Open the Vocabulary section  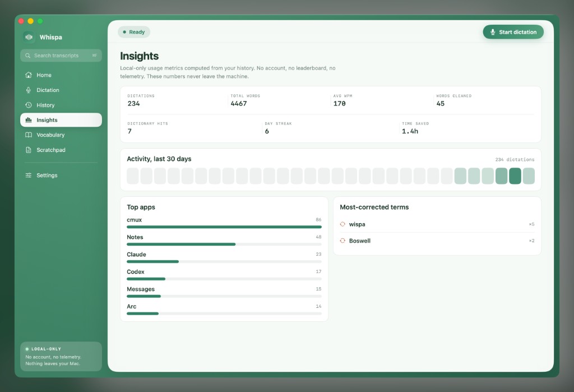pyautogui.click(x=61, y=135)
